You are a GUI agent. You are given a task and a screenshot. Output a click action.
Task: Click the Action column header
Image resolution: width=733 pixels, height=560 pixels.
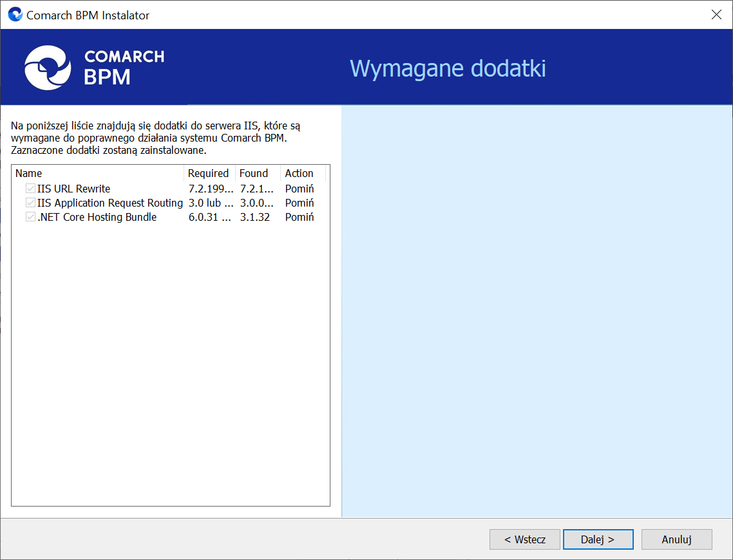click(x=303, y=173)
